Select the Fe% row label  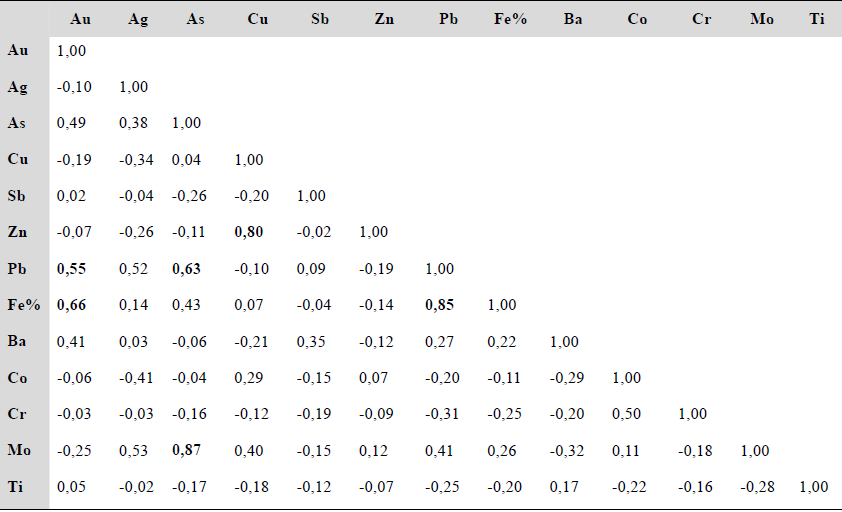tap(21, 305)
